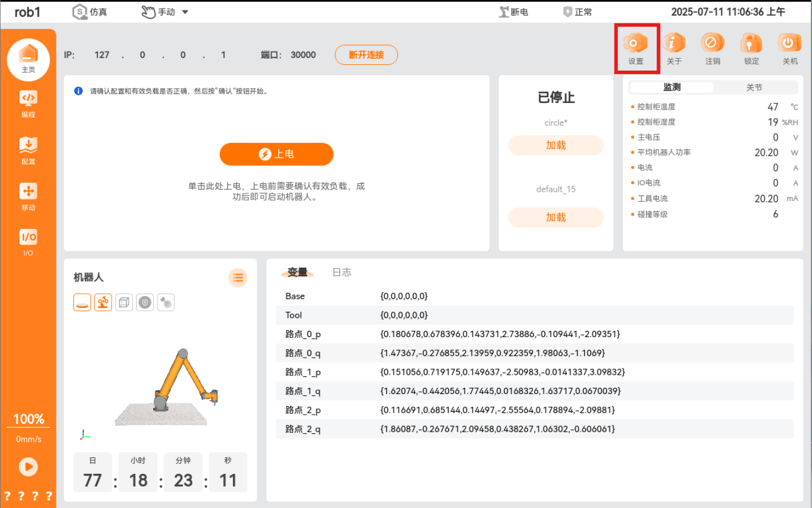Image resolution: width=812 pixels, height=508 pixels.
Task: Open the robot panel orange list menu
Action: (238, 278)
